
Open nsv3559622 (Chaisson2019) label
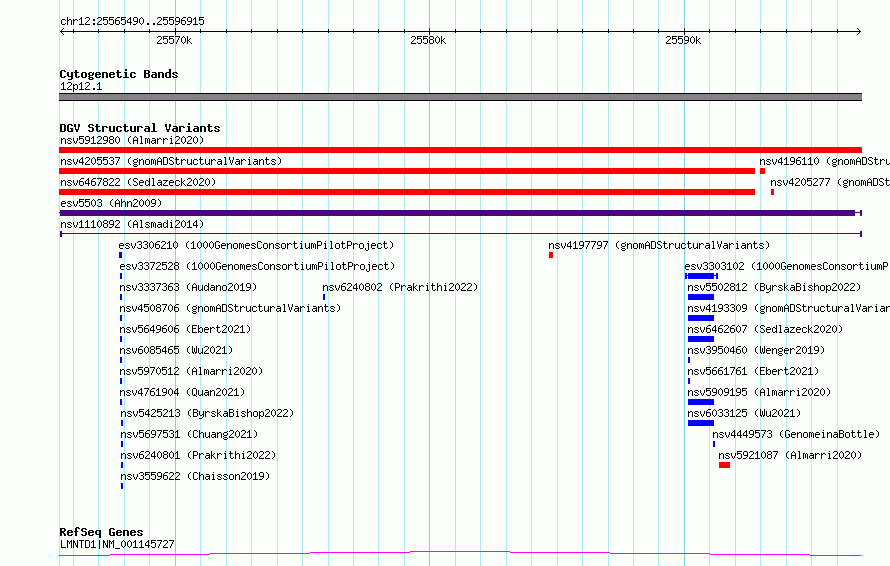click(x=195, y=476)
